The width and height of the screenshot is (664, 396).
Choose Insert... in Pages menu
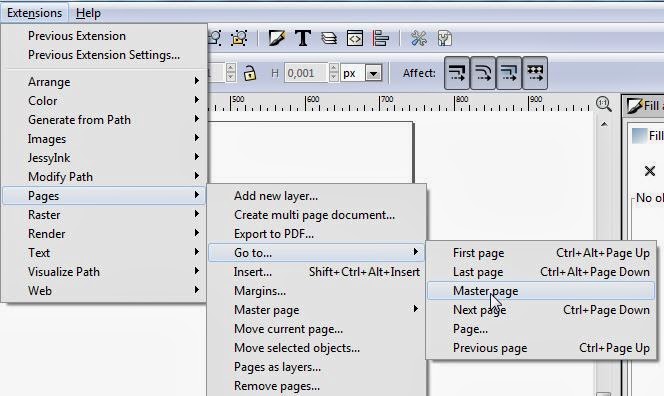pyautogui.click(x=316, y=272)
